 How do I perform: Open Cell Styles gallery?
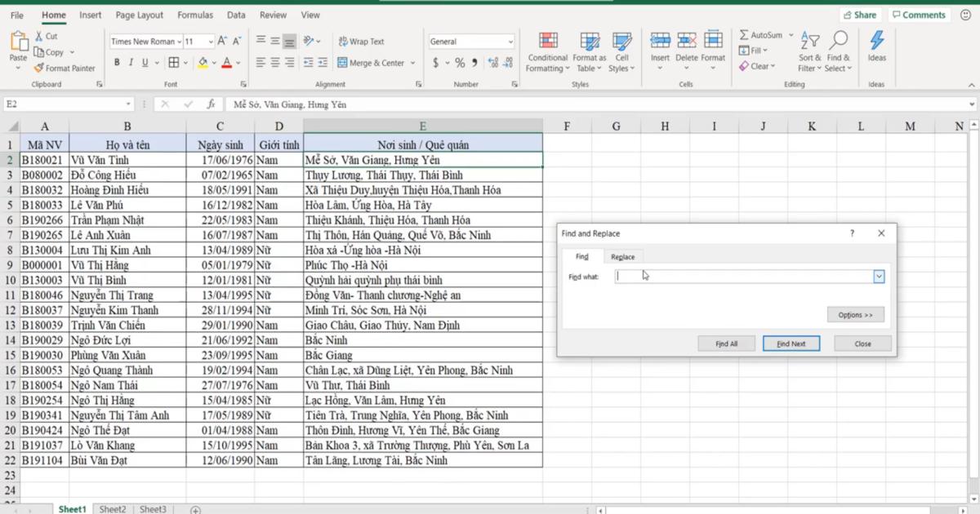(x=621, y=52)
